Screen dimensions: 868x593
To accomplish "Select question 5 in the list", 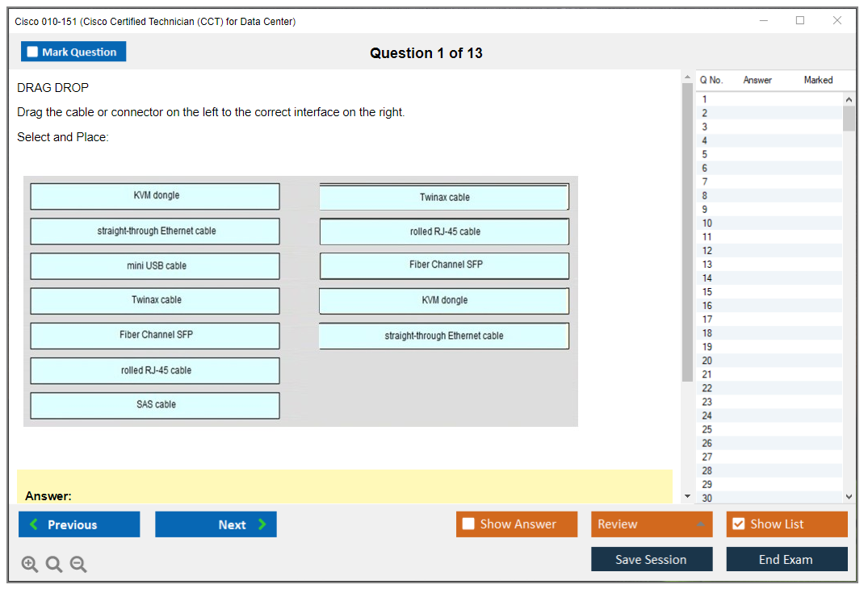I will click(705, 154).
